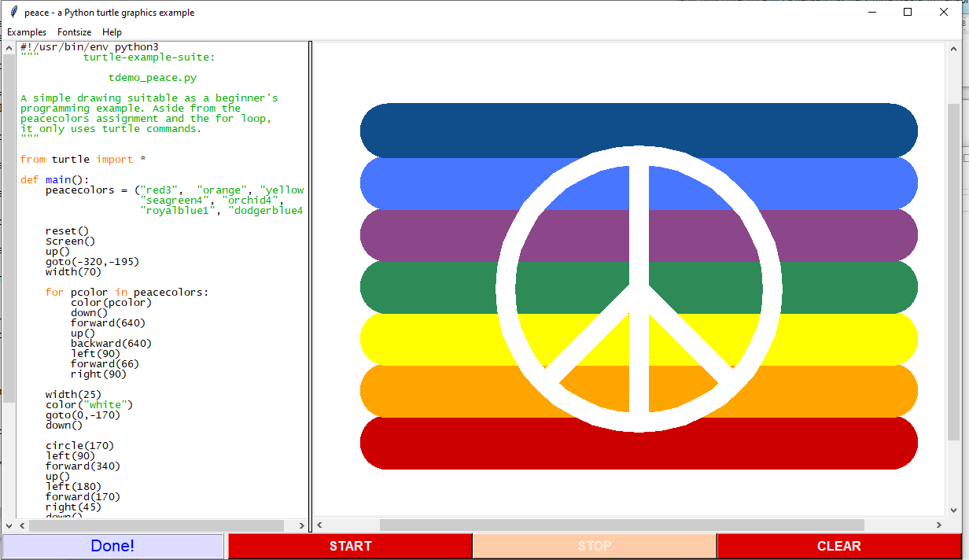The width and height of the screenshot is (969, 560).
Task: Click the feather app icon in title bar
Action: click(x=13, y=13)
